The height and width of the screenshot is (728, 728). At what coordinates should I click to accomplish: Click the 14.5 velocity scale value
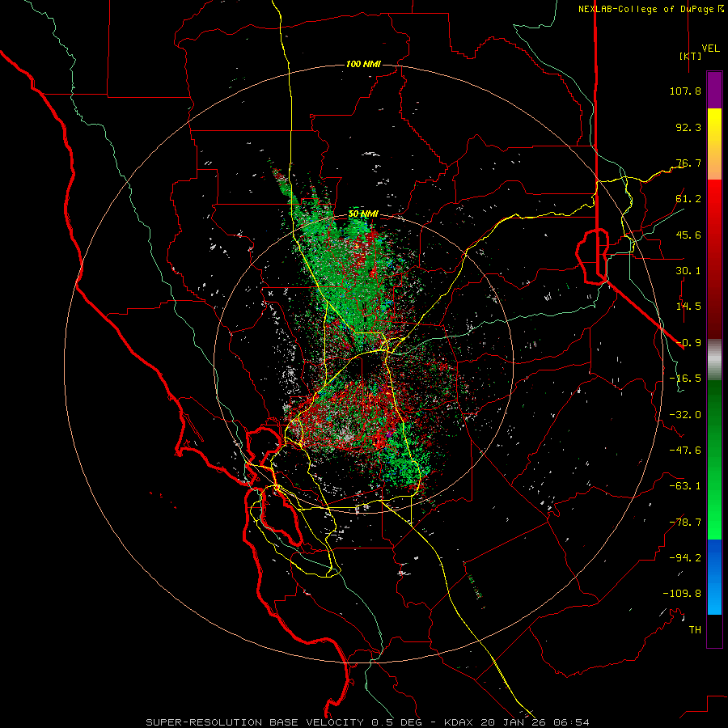tap(688, 307)
